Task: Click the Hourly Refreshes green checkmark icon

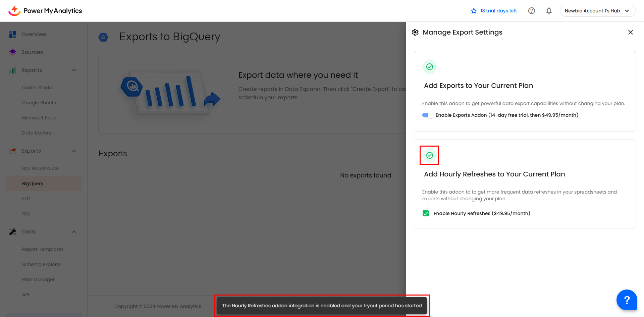Action: [429, 155]
